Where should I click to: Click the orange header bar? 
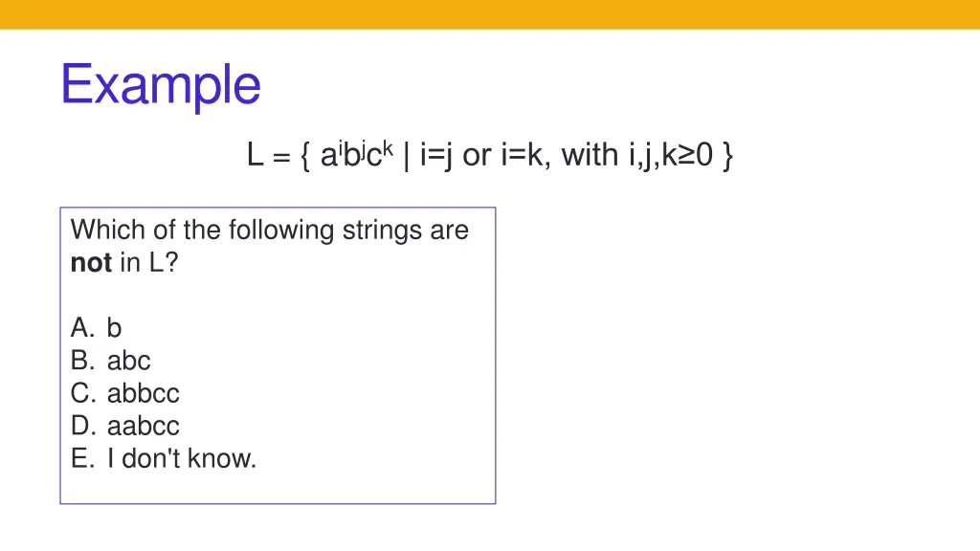490,14
